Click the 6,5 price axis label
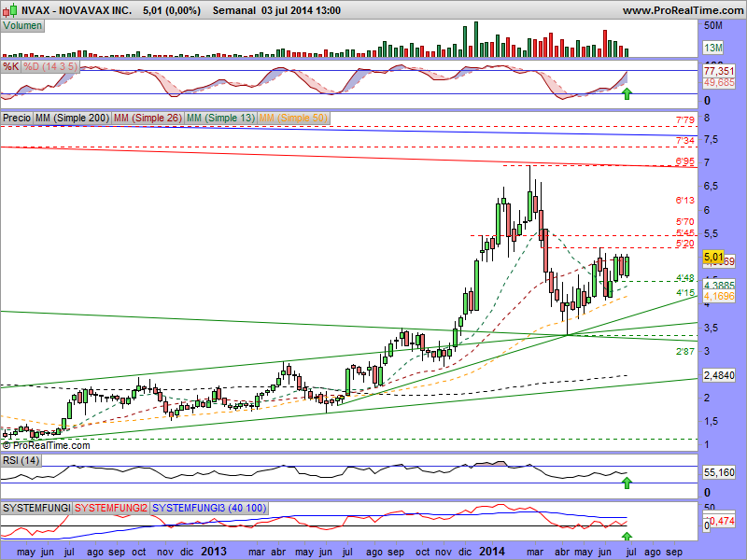This screenshot has width=747, height=560. click(712, 186)
